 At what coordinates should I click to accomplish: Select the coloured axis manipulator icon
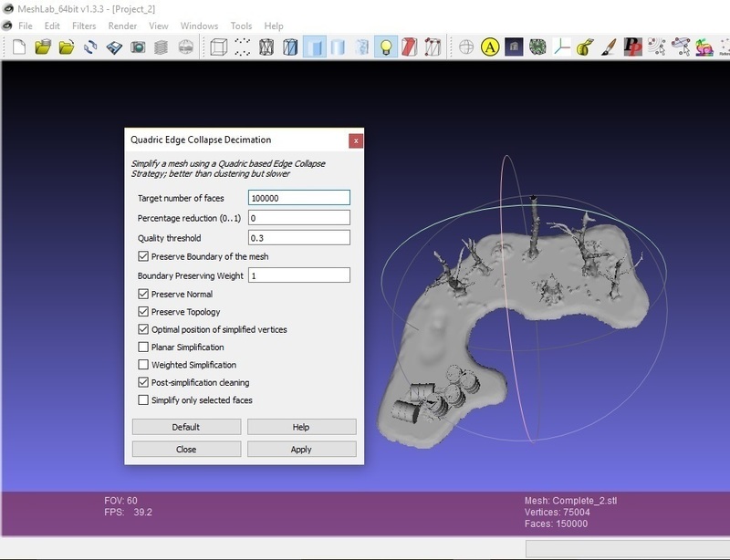[561, 47]
